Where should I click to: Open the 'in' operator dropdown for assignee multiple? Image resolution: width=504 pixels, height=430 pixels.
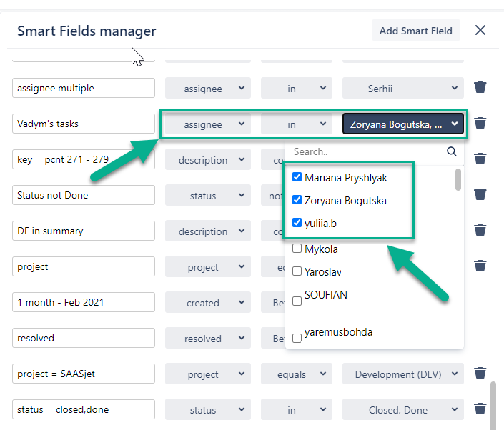click(297, 88)
